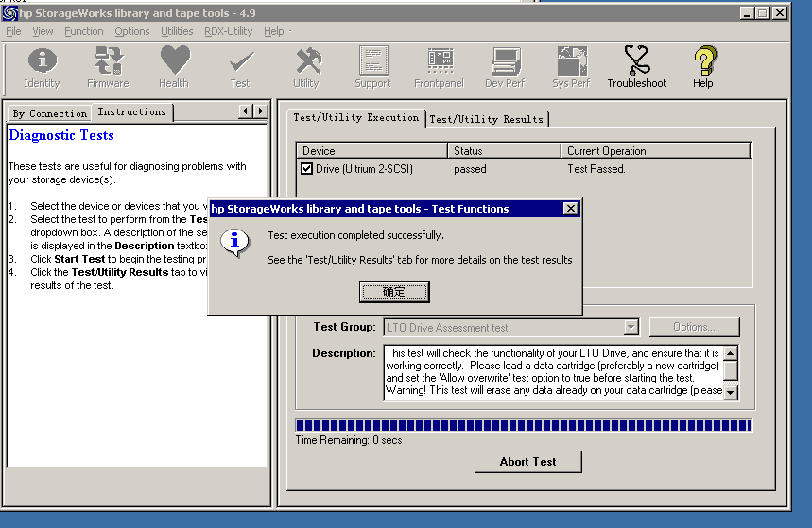Click the Abort Test button

[528, 462]
